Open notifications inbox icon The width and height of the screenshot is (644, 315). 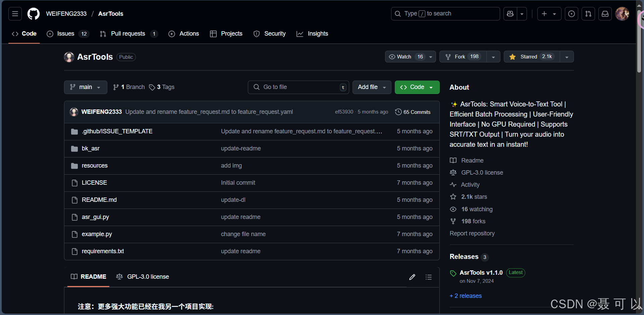tap(605, 14)
